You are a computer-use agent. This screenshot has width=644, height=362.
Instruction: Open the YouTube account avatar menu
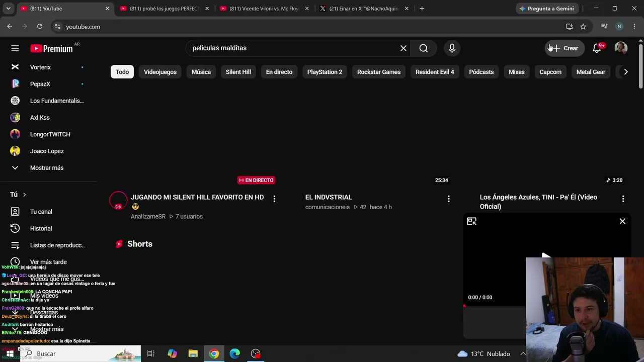(621, 48)
